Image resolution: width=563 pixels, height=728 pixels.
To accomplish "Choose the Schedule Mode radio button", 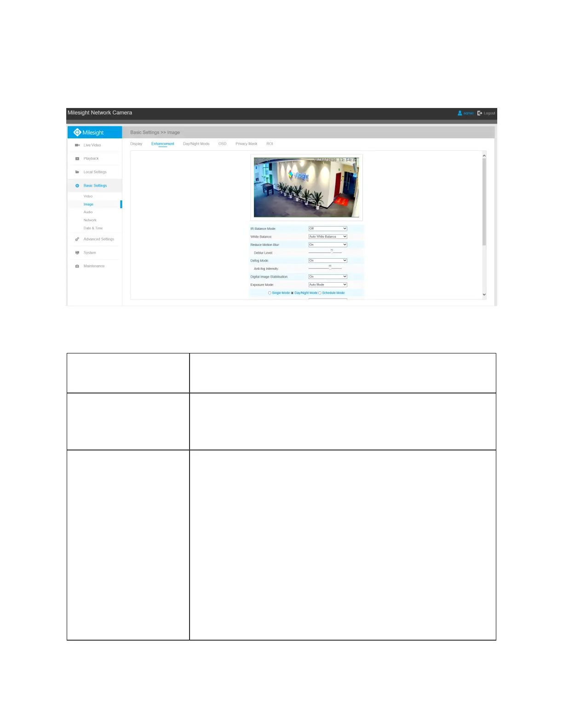I will click(320, 293).
